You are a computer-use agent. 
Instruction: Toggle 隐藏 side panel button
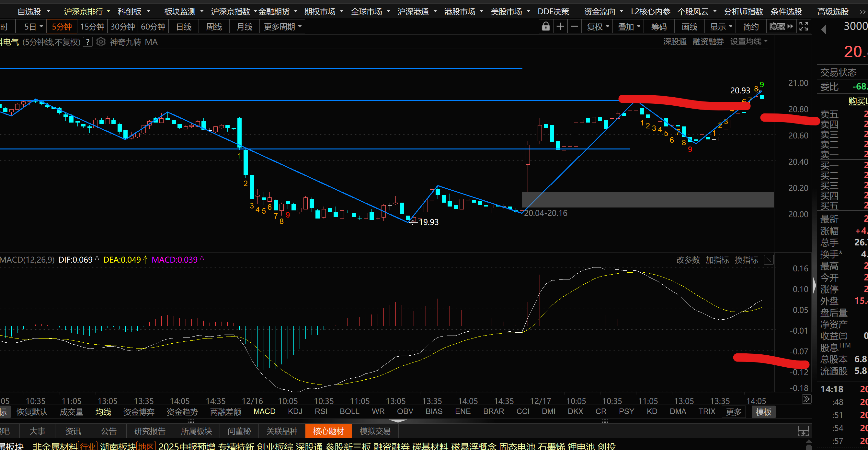[x=781, y=26]
